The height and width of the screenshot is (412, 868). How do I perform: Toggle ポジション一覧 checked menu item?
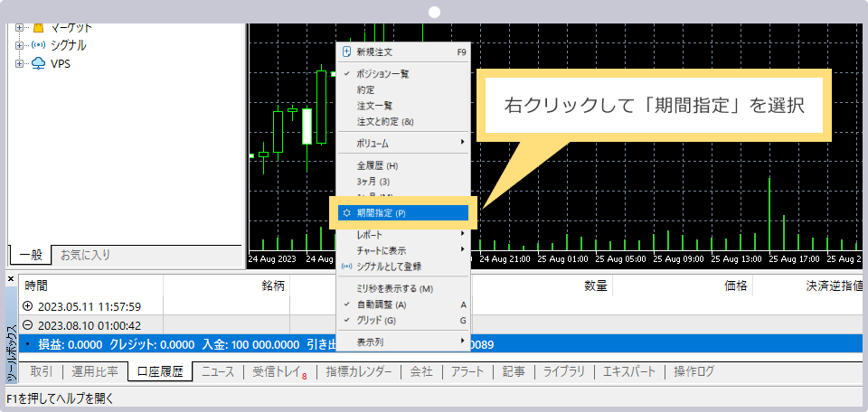click(403, 74)
